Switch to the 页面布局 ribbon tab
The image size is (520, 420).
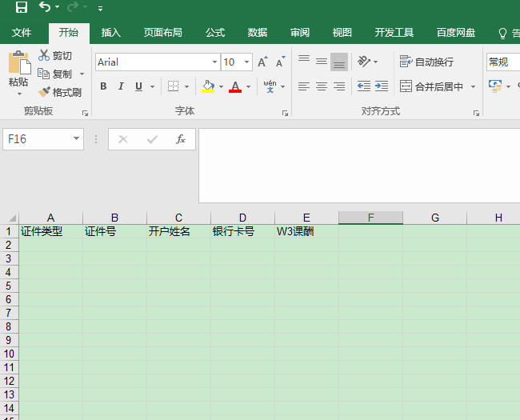[x=163, y=33]
